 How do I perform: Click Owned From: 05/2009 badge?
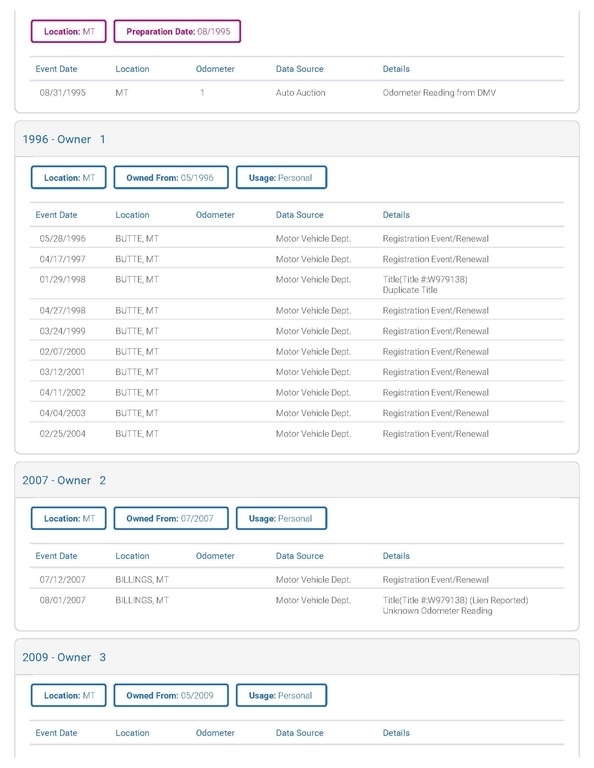tap(171, 695)
